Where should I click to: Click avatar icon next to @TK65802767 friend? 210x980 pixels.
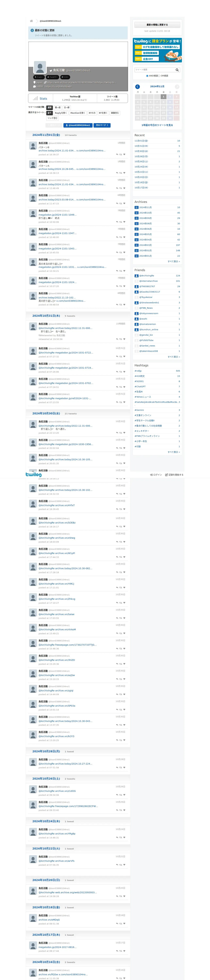click(136, 286)
